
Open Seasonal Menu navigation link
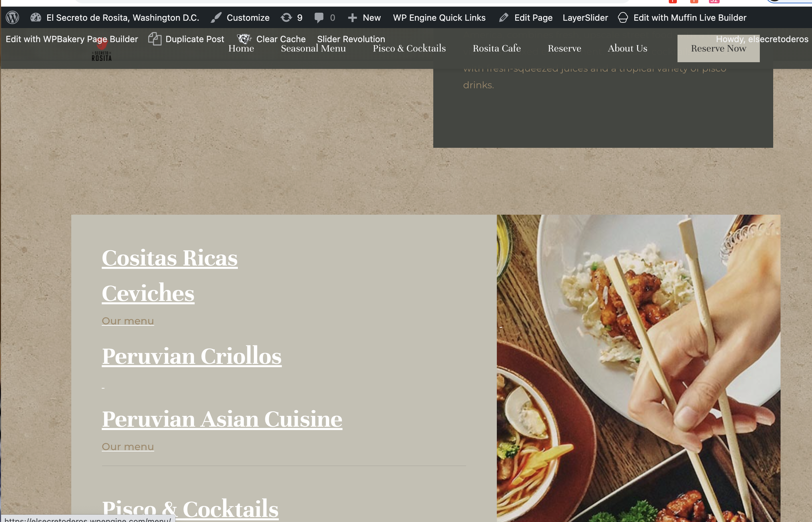pos(313,48)
